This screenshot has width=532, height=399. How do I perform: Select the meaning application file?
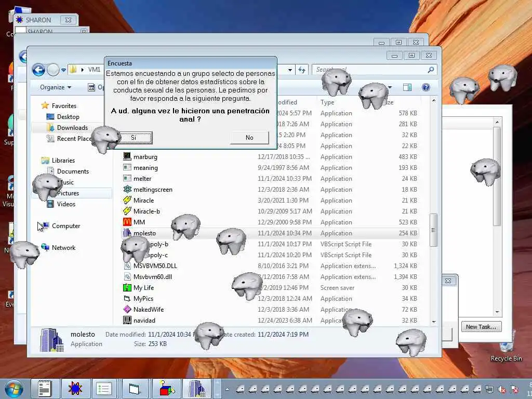pos(145,168)
